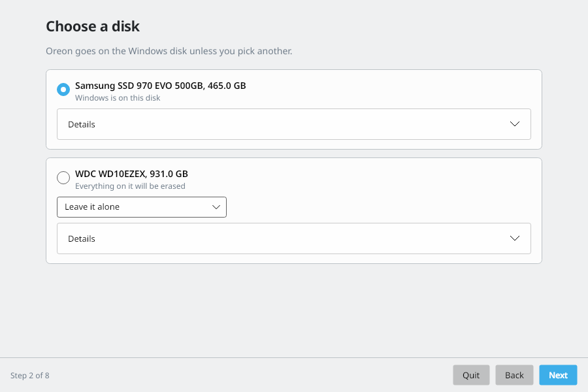Viewport: 588px width, 392px height.
Task: Click the 'Oreon goes on the Windows disk' description
Action: pos(169,51)
